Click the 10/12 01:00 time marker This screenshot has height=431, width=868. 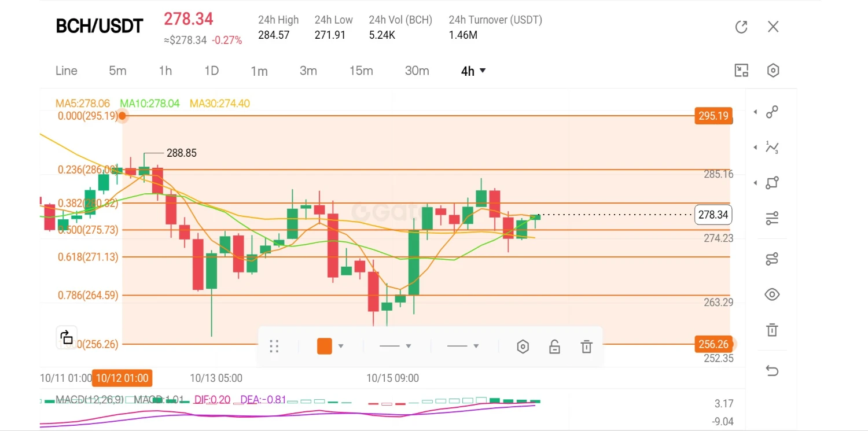click(x=122, y=378)
